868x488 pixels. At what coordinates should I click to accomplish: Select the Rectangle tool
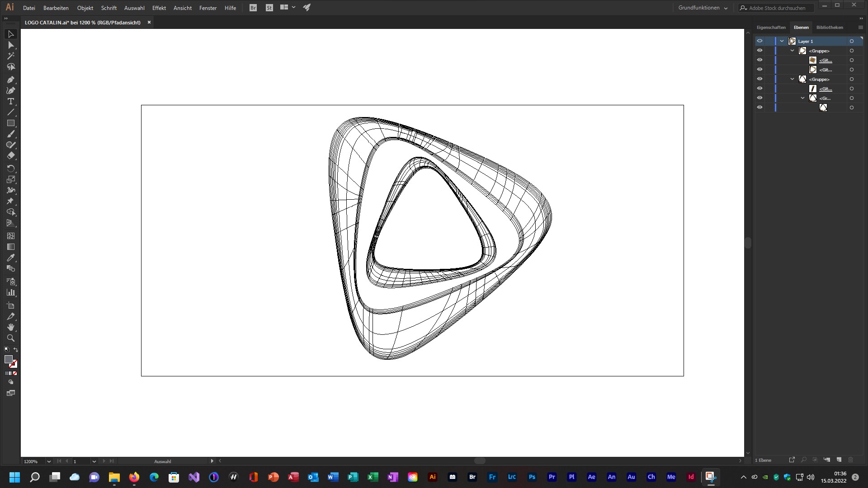(11, 123)
